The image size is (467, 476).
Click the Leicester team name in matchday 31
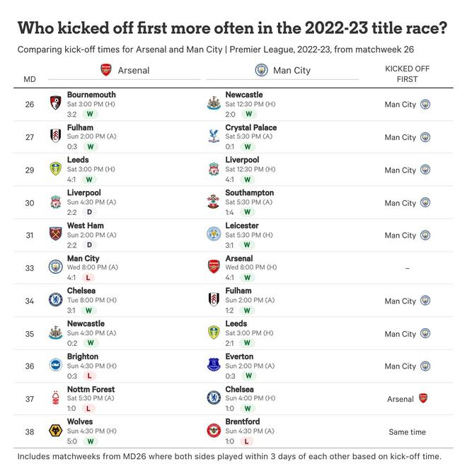(242, 226)
